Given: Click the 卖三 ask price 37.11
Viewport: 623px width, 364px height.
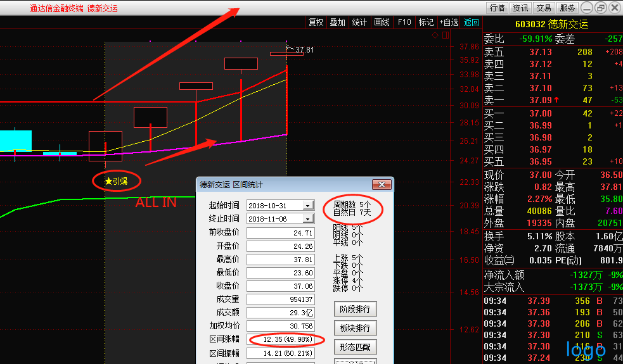Looking at the screenshot, I should 541,76.
